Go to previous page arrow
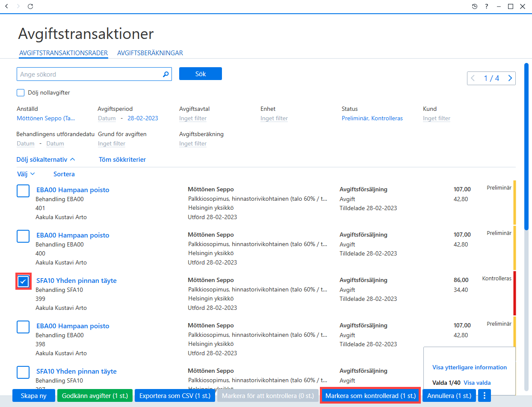 [473, 78]
